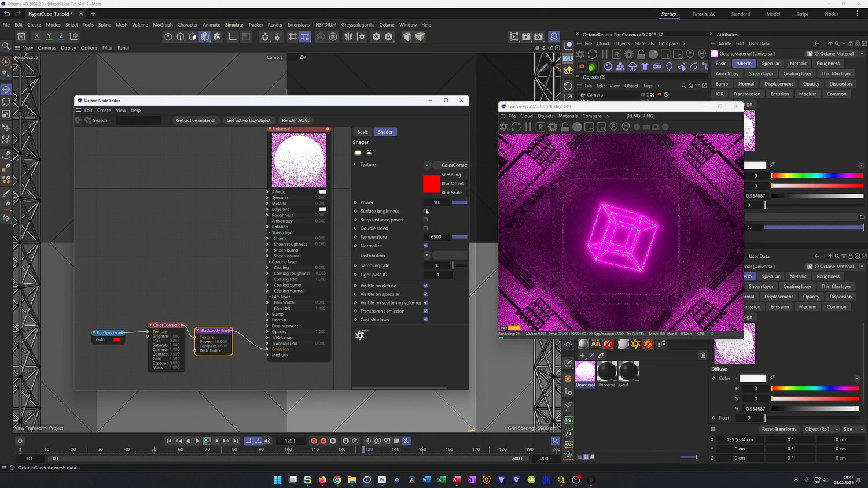
Task: Pause the render in Live Viewer window
Action: tap(528, 127)
